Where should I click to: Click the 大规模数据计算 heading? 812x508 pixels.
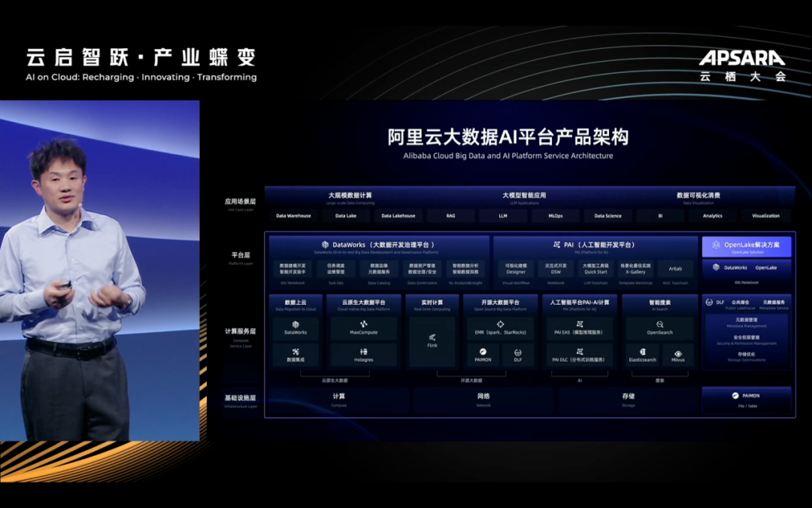click(x=350, y=196)
